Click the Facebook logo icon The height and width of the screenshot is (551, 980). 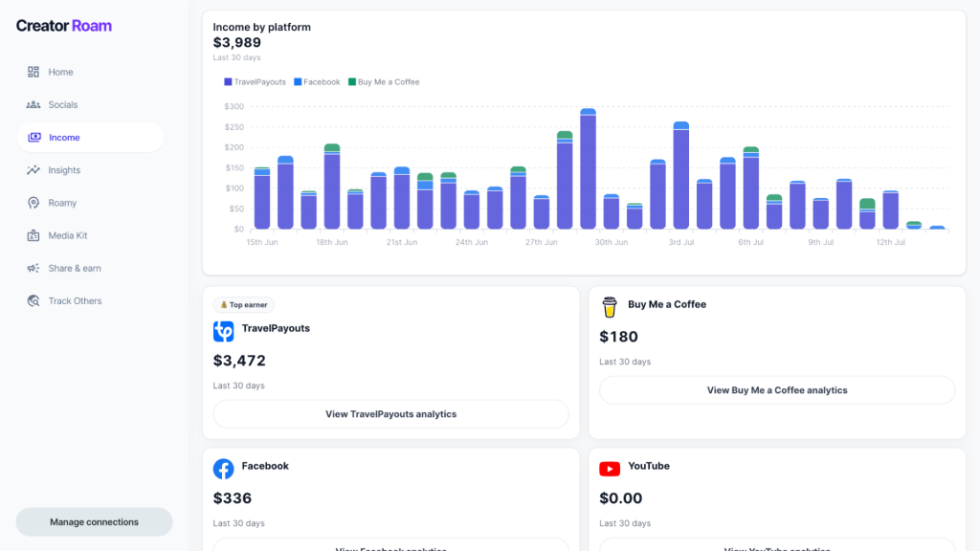pyautogui.click(x=223, y=469)
